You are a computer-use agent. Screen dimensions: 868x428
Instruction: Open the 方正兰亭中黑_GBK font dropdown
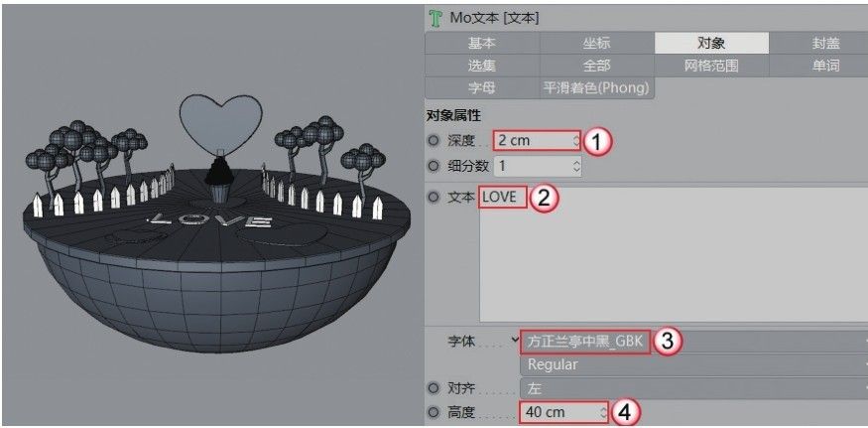click(x=693, y=342)
